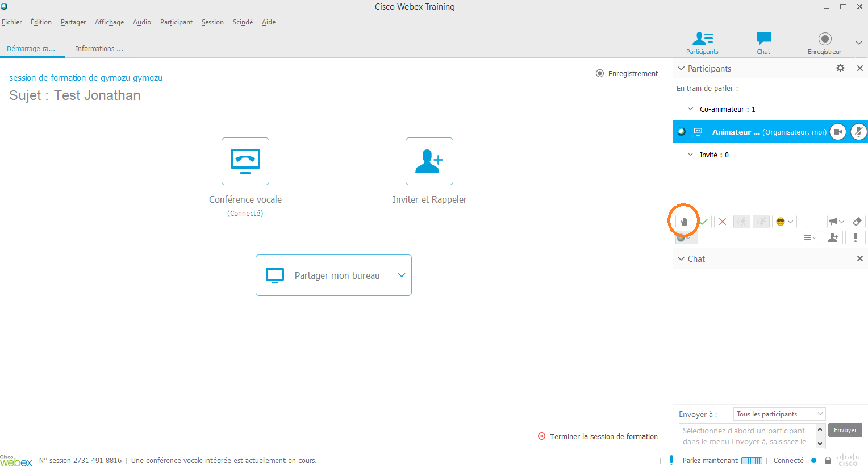868x476 pixels.
Task: Toggle the Chat panel icon in top bar
Action: (x=764, y=43)
